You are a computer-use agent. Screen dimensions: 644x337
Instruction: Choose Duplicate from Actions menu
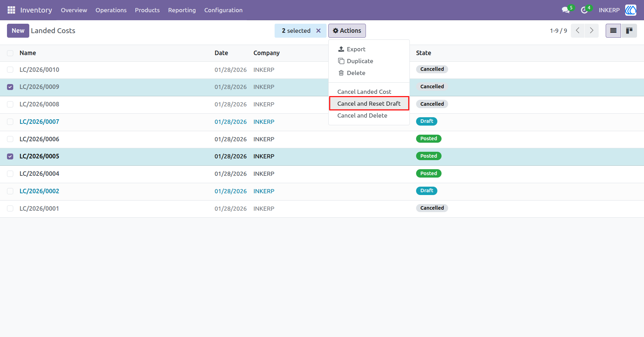click(369, 61)
